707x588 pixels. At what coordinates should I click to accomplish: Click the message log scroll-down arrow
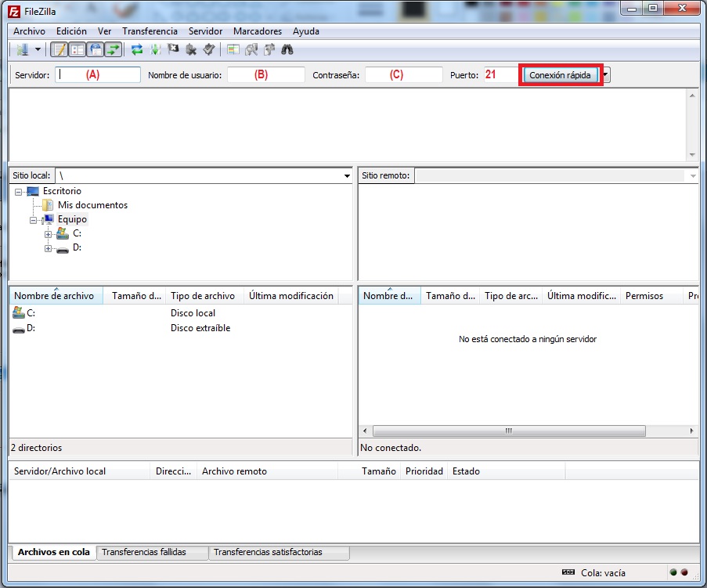692,155
